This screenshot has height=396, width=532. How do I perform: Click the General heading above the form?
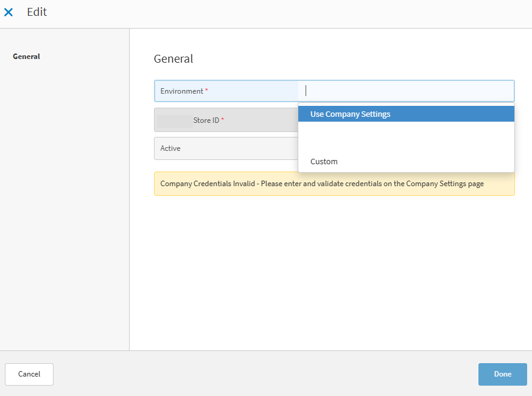point(173,59)
